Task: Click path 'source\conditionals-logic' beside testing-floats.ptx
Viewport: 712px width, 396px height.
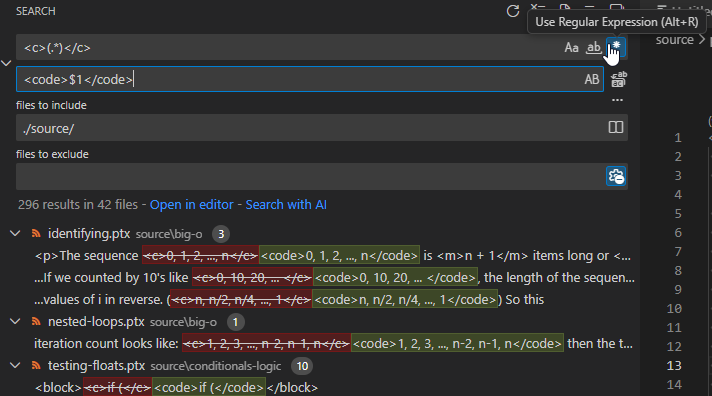Action: (x=216, y=366)
